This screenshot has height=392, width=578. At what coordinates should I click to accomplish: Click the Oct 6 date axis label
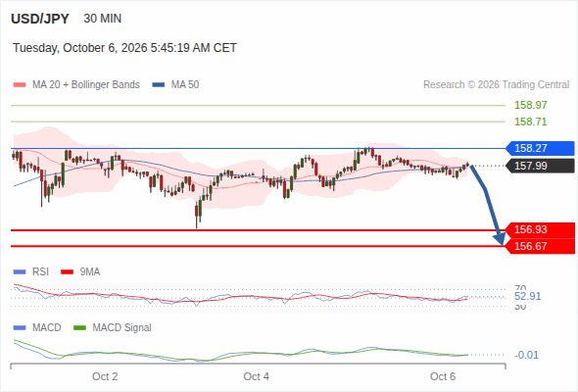point(443,376)
